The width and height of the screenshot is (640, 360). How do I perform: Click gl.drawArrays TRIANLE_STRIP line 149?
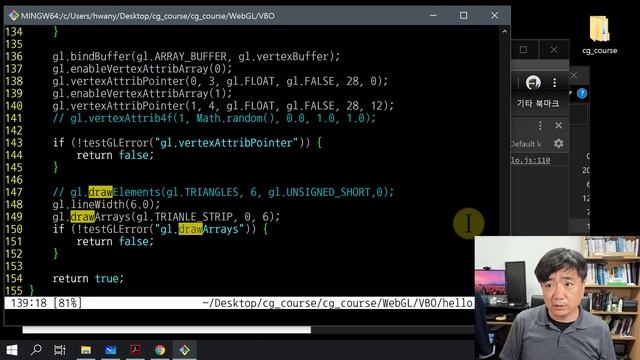coord(166,217)
